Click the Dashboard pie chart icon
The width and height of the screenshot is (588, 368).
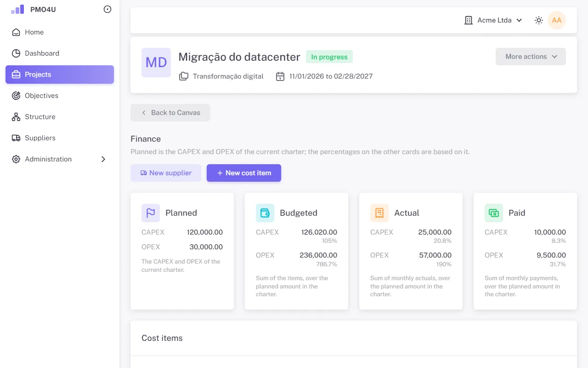coord(16,53)
